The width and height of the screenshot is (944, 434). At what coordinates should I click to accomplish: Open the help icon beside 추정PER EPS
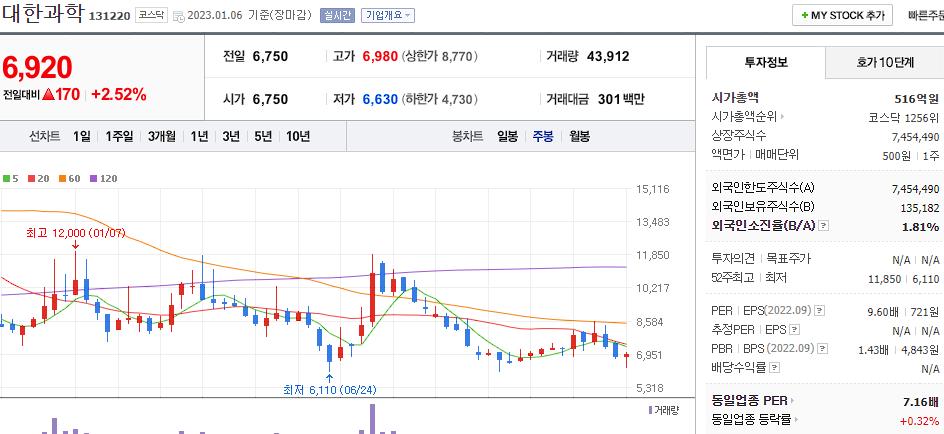[x=795, y=330]
